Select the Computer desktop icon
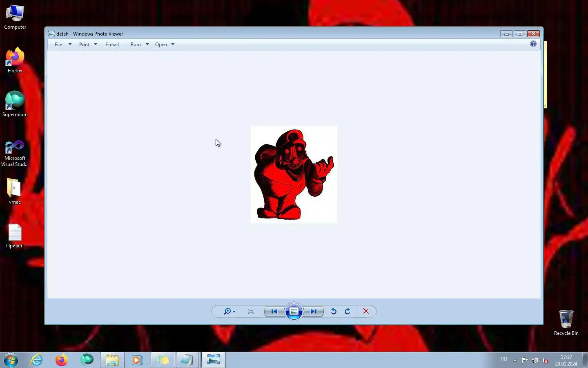The image size is (588, 368). (15, 17)
